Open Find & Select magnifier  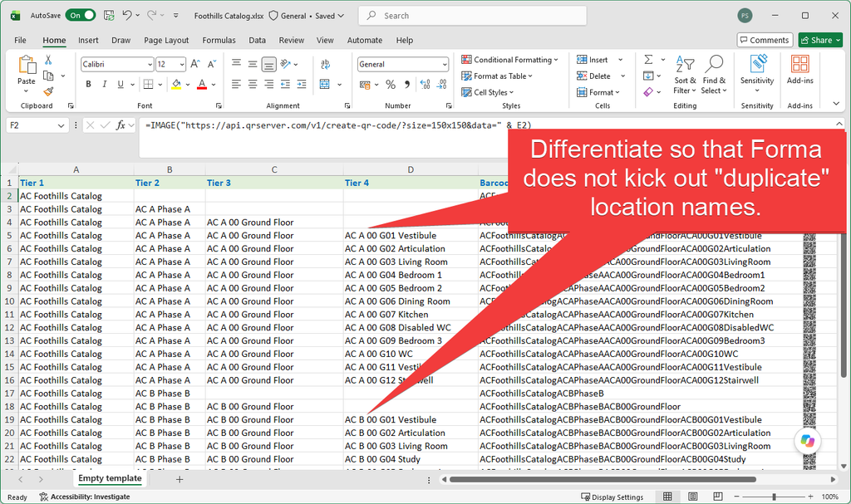[x=714, y=75]
